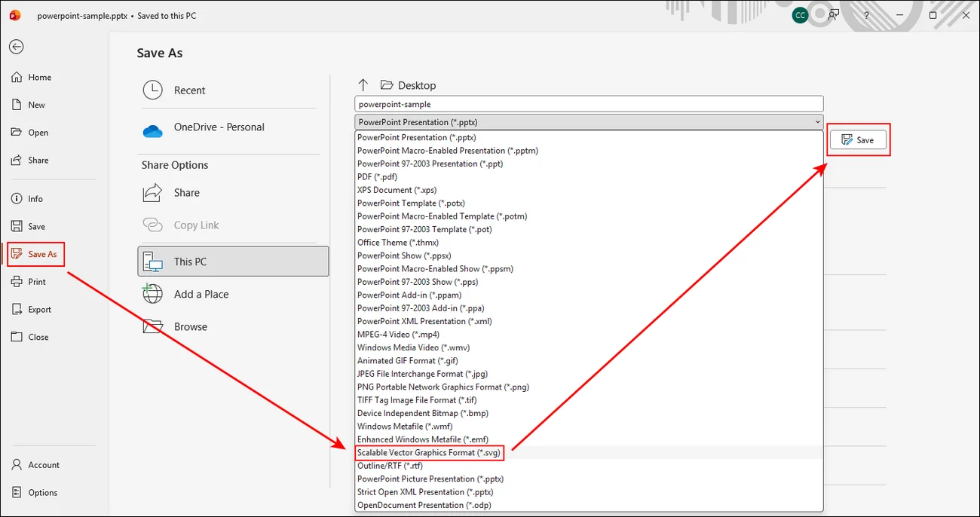Select PowerPoint Macro-Enabled Show (*.ppsm)
The image size is (980, 517).
[x=589, y=268]
